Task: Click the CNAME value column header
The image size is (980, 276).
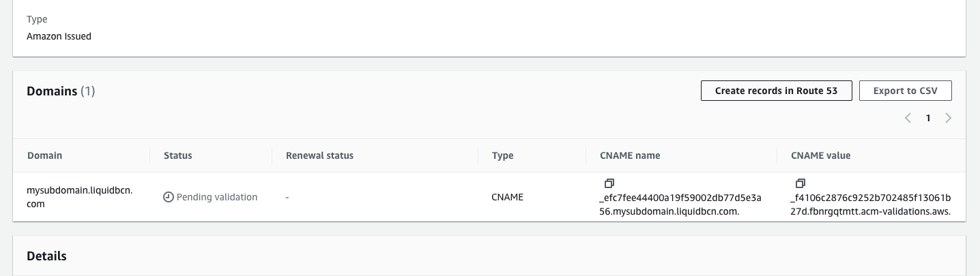Action: coord(820,155)
